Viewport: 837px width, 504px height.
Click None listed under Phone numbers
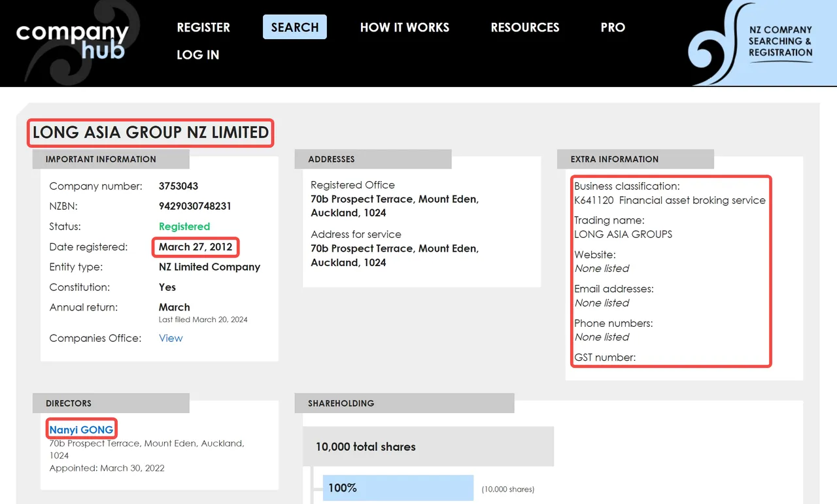click(602, 337)
